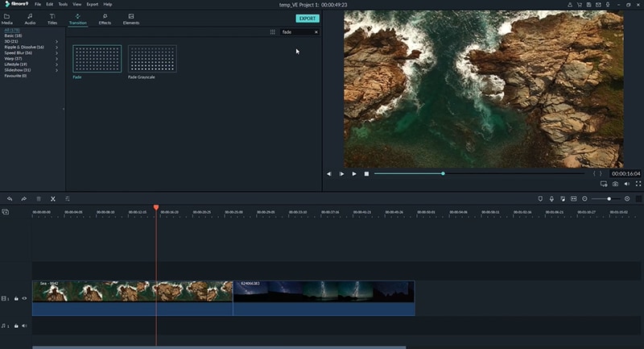Open the Effects tab
This screenshot has height=349, width=644.
click(x=105, y=19)
